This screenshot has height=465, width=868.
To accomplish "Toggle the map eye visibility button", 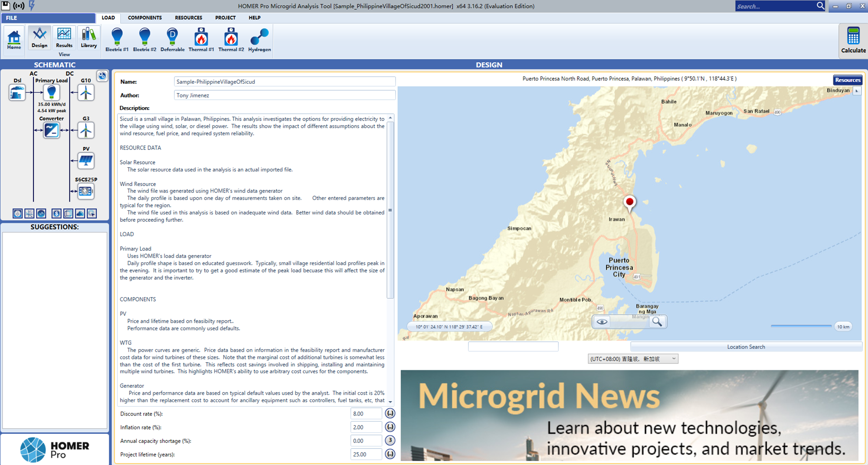I will click(x=602, y=321).
